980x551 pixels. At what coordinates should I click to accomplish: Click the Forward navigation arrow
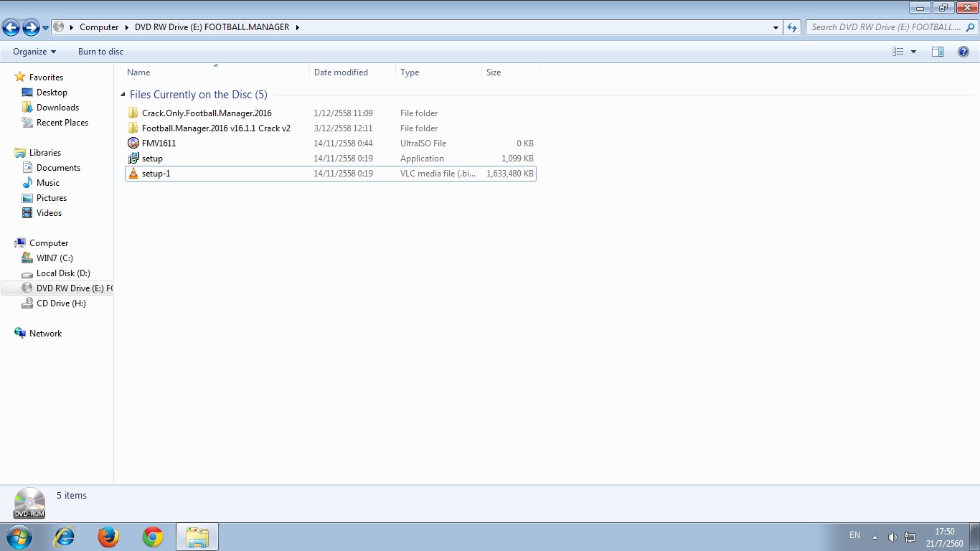[31, 28]
